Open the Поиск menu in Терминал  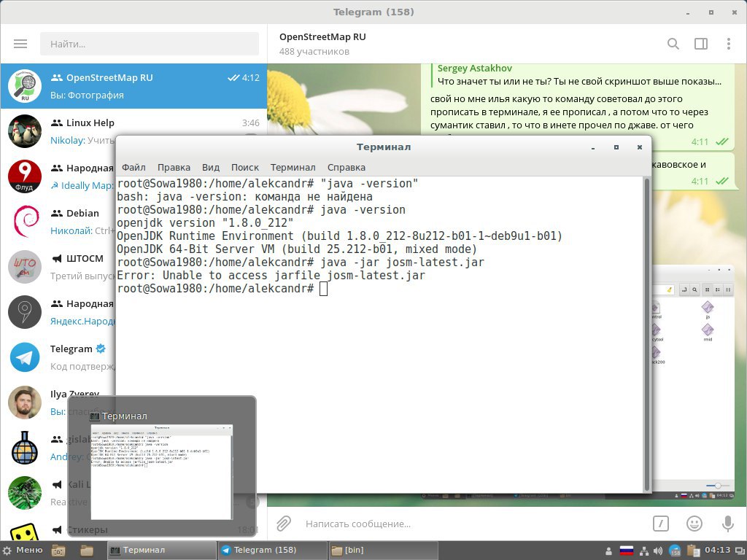[245, 167]
